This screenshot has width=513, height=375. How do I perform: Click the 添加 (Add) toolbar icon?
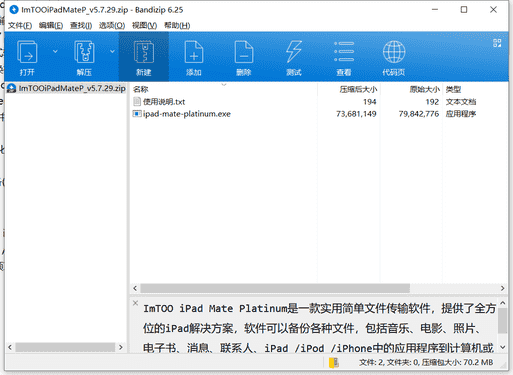point(194,52)
